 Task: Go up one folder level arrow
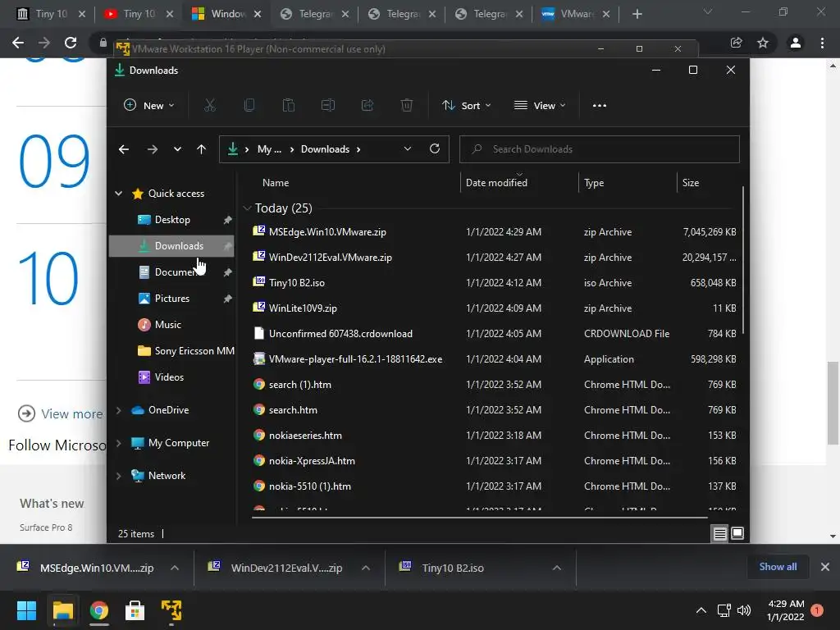(x=202, y=149)
